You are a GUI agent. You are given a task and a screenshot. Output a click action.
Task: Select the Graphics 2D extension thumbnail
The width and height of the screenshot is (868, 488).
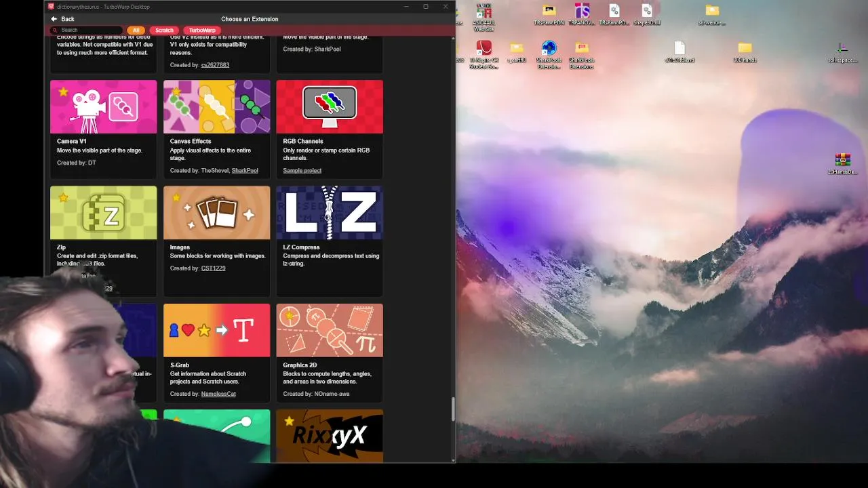[x=330, y=330]
